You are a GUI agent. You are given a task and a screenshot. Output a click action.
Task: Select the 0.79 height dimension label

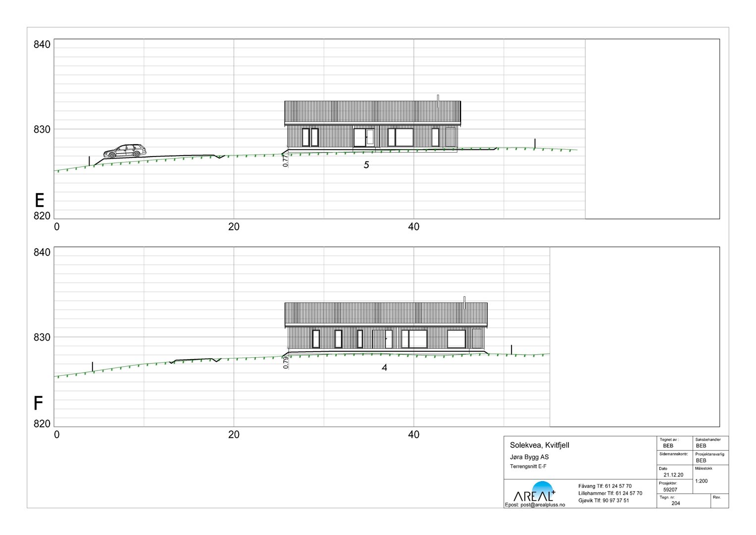[286, 363]
